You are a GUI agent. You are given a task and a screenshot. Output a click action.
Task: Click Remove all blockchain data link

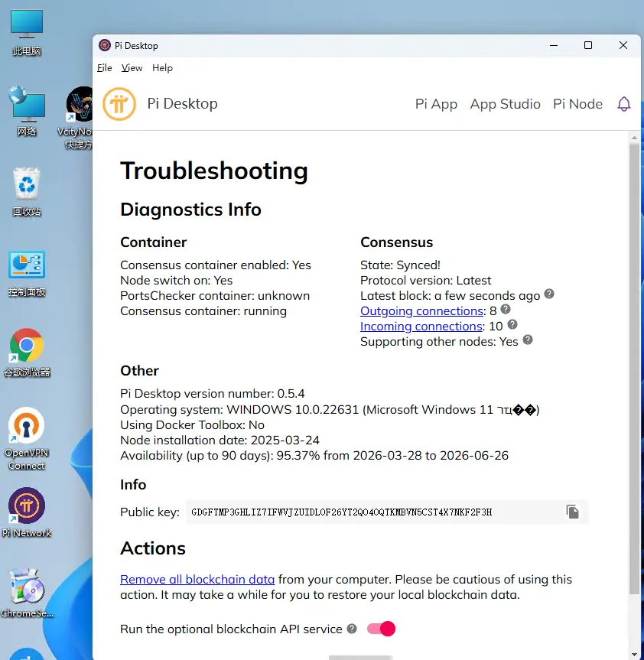(x=197, y=580)
